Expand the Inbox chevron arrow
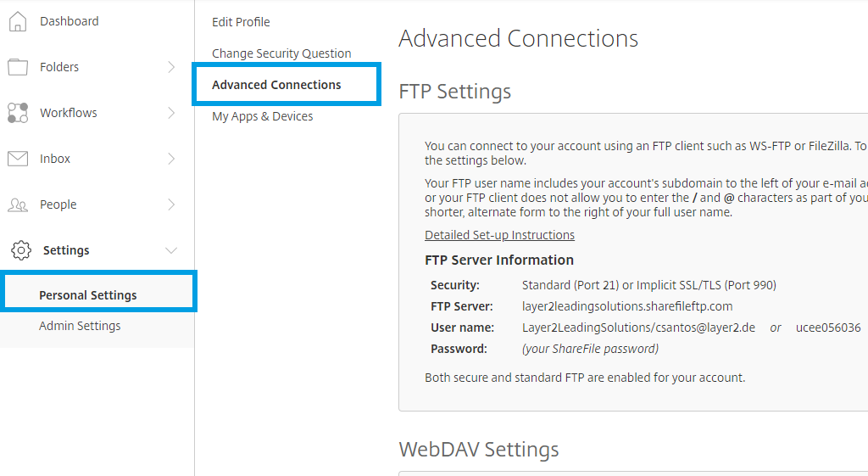Viewport: 868px width, 476px height. point(171,159)
